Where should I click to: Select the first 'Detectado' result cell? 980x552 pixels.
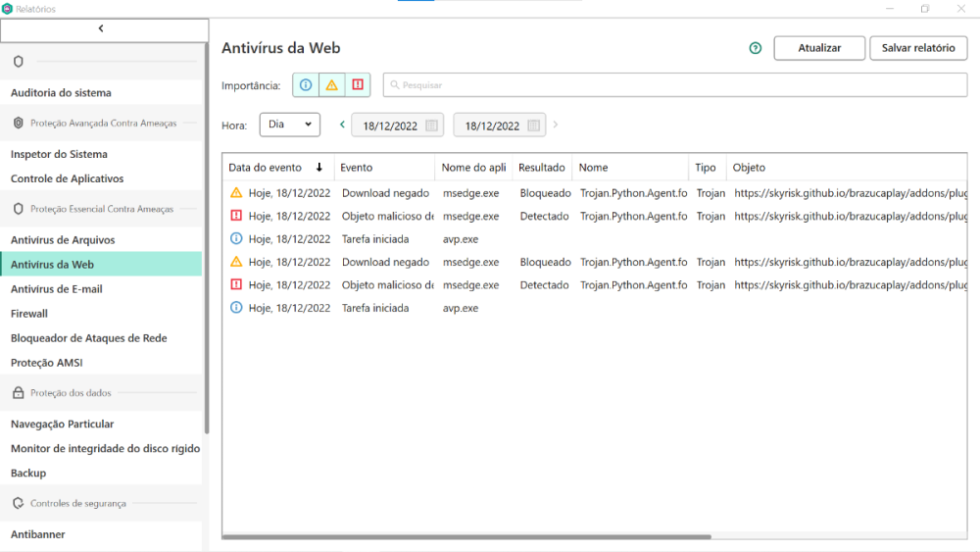coord(544,217)
